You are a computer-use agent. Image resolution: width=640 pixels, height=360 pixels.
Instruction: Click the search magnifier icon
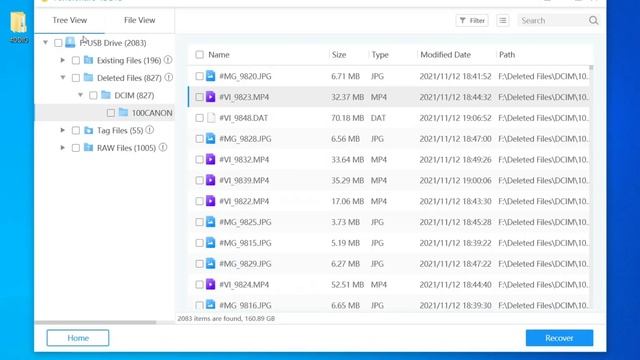[593, 20]
